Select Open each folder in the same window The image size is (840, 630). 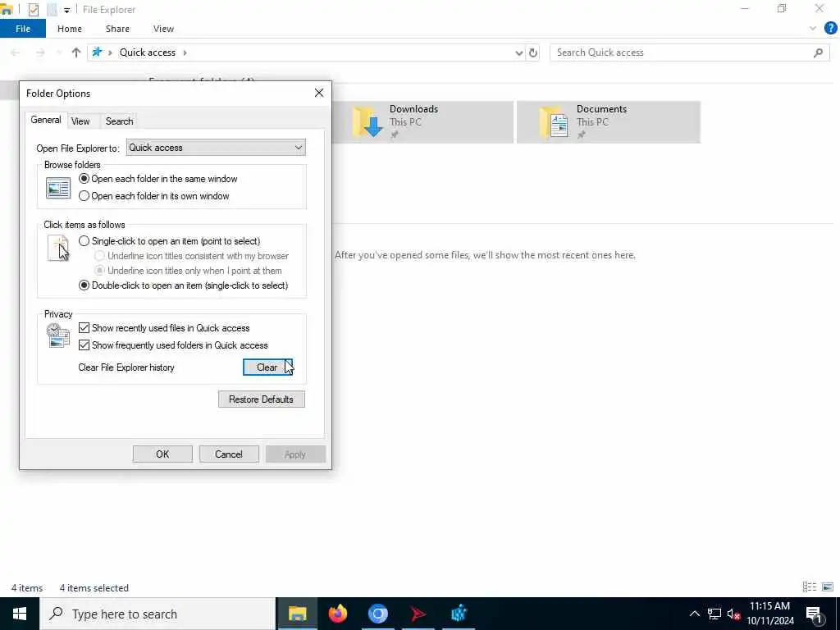[158, 179]
